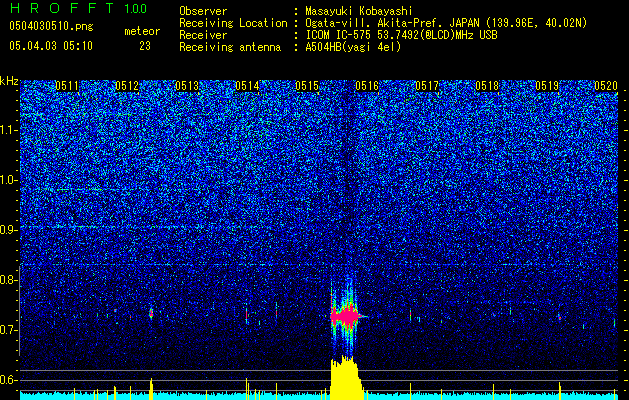Viewport: 629px width, 400px height.
Task: Click the 0.7 kHz axis label
Action: click(9, 330)
